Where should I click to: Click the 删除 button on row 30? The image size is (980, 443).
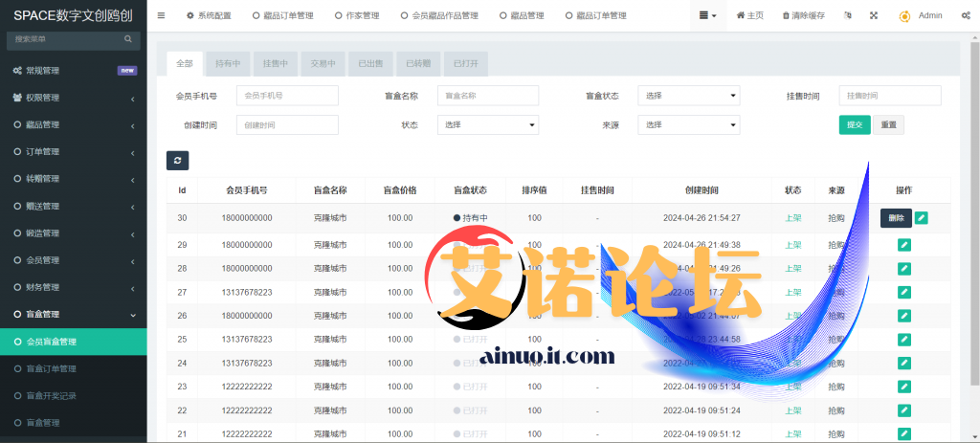pos(896,218)
